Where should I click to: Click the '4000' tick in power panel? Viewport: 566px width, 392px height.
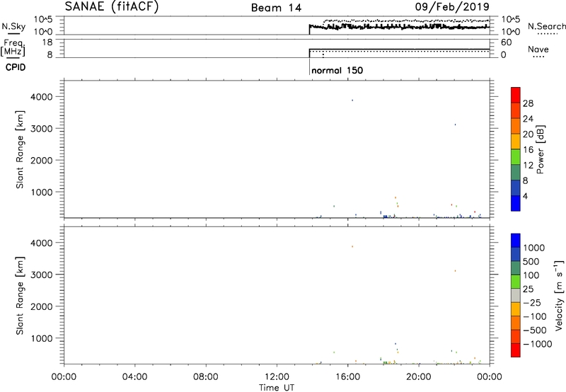pos(41,97)
